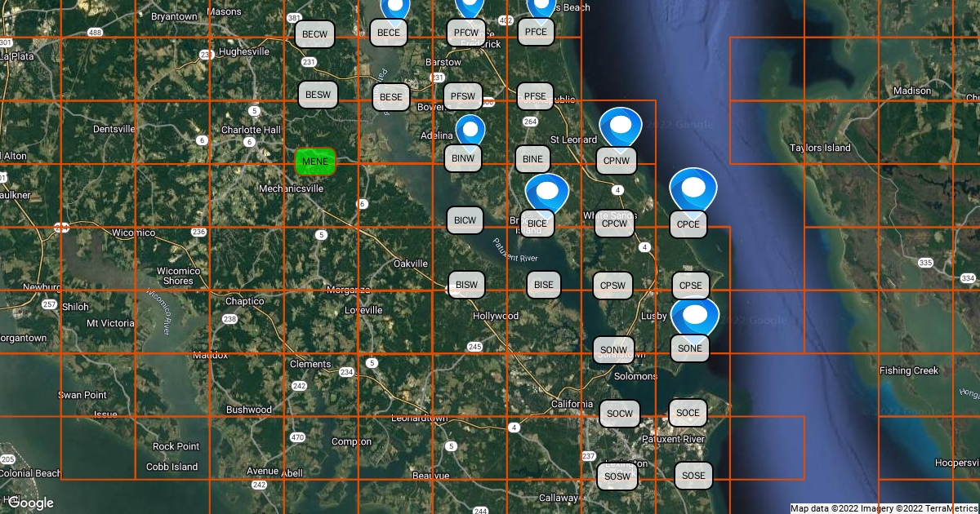Click the BISE grid label
The width and height of the screenshot is (980, 514).
545,285
